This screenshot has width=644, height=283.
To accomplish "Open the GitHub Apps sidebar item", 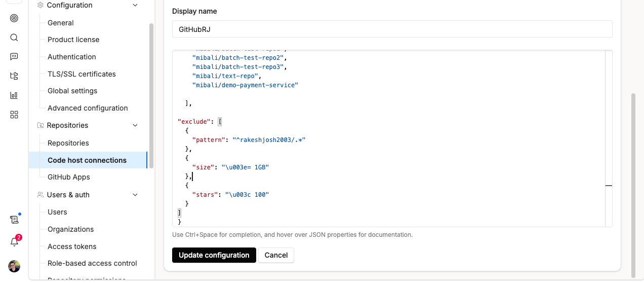I will coord(69,177).
